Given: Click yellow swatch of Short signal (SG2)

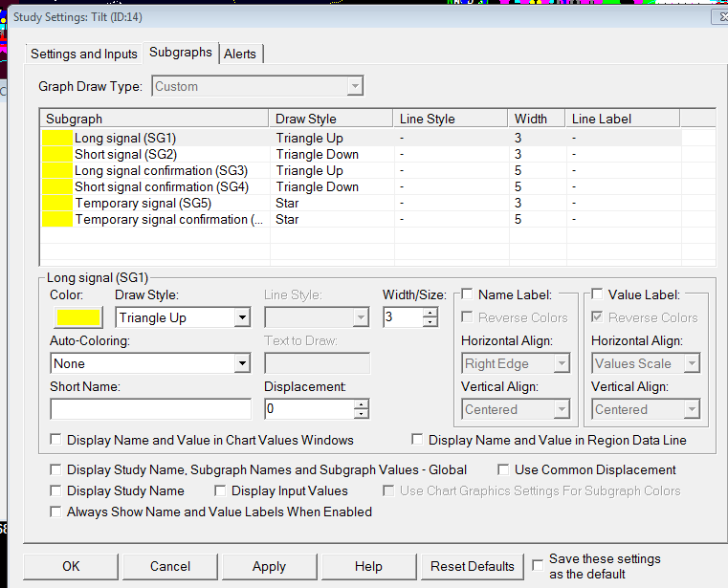Looking at the screenshot, I should tap(57, 154).
